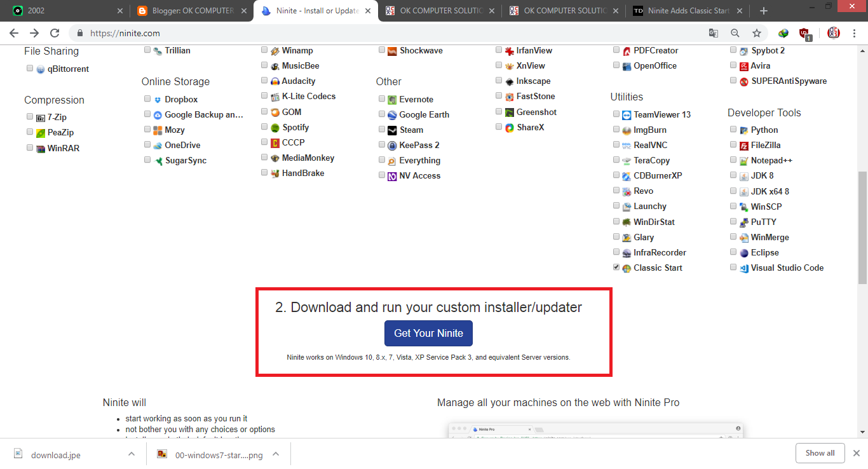Click the Classic Start shell icon
Viewport: 868px width, 469px height.
pyautogui.click(x=627, y=268)
